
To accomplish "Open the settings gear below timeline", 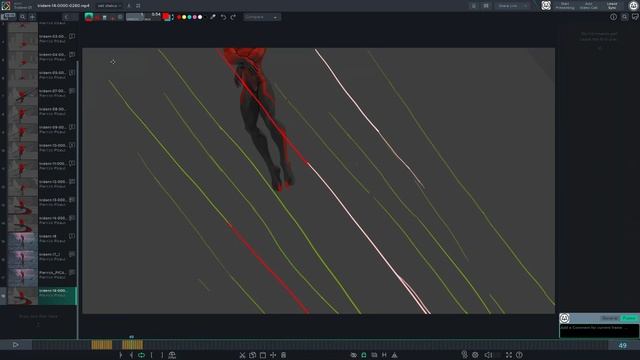I will [475, 355].
